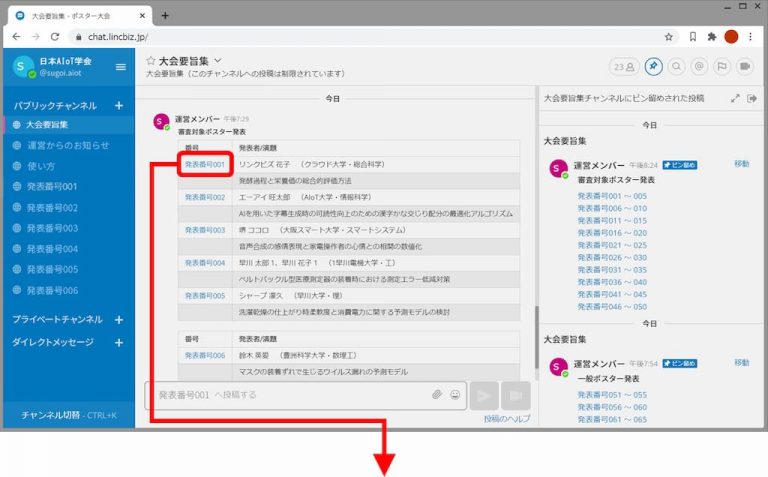The image size is (768, 477).
Task: Open 発表番号016 ～ 020 pinned link
Action: (612, 232)
